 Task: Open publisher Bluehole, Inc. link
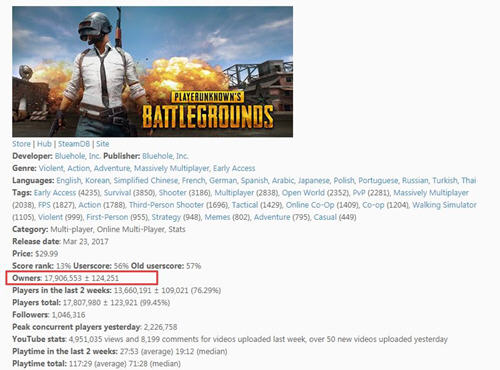(165, 156)
